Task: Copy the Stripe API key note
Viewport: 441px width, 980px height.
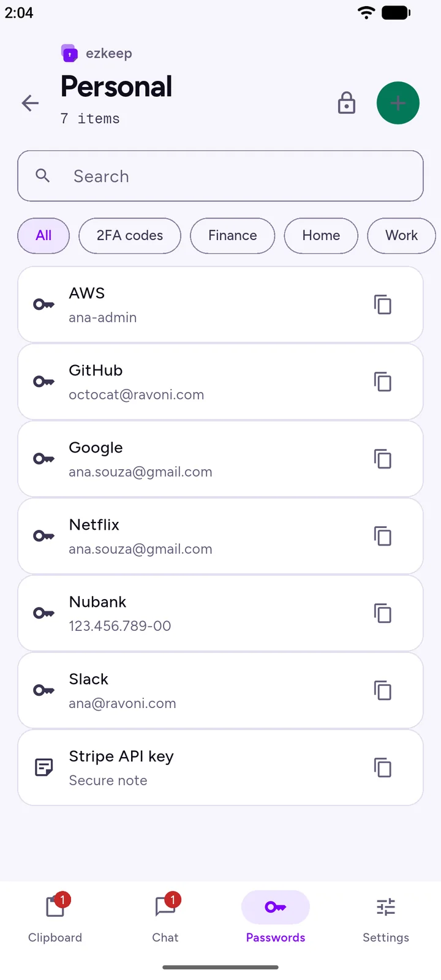Action: tap(383, 767)
